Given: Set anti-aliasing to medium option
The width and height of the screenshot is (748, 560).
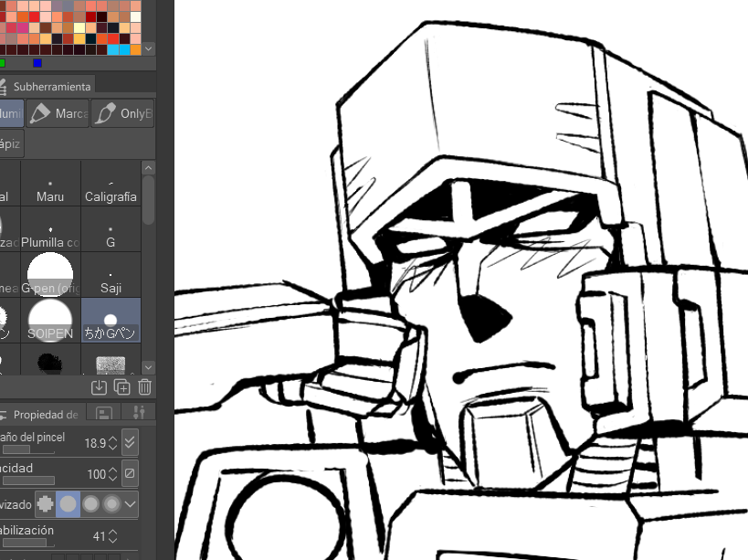Looking at the screenshot, I should click(x=90, y=504).
